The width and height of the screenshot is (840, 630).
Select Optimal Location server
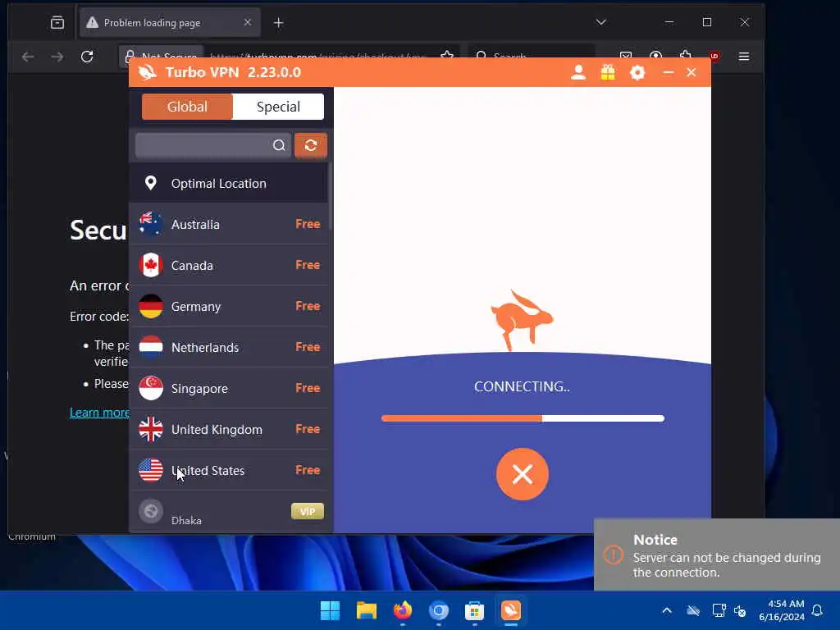(x=228, y=183)
